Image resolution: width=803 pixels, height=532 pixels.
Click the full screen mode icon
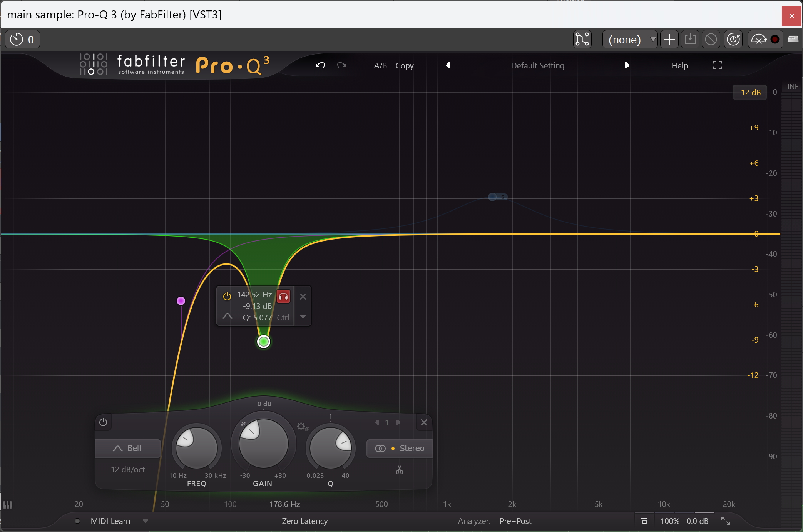pos(717,65)
